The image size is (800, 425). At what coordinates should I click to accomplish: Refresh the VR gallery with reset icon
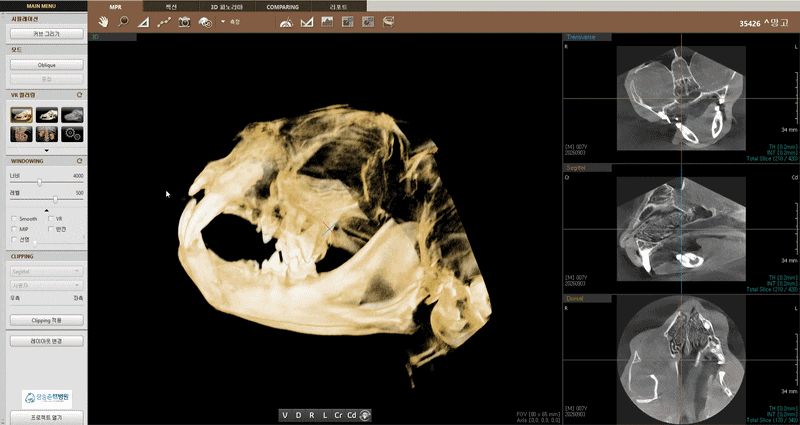(x=79, y=95)
